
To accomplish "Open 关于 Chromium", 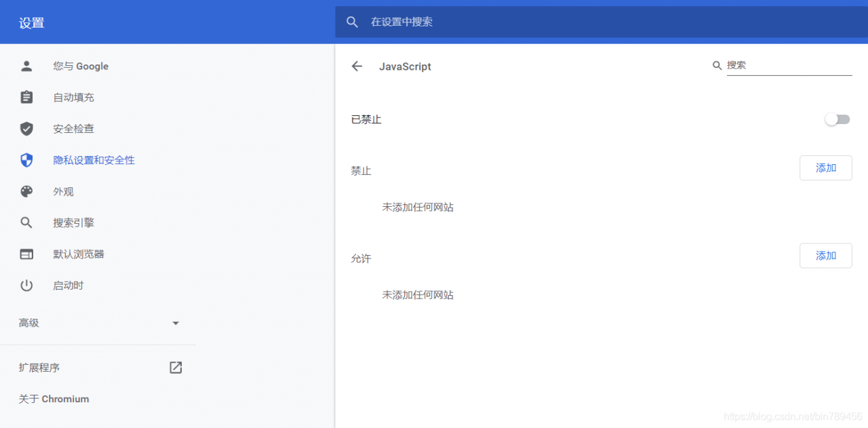I will (54, 399).
